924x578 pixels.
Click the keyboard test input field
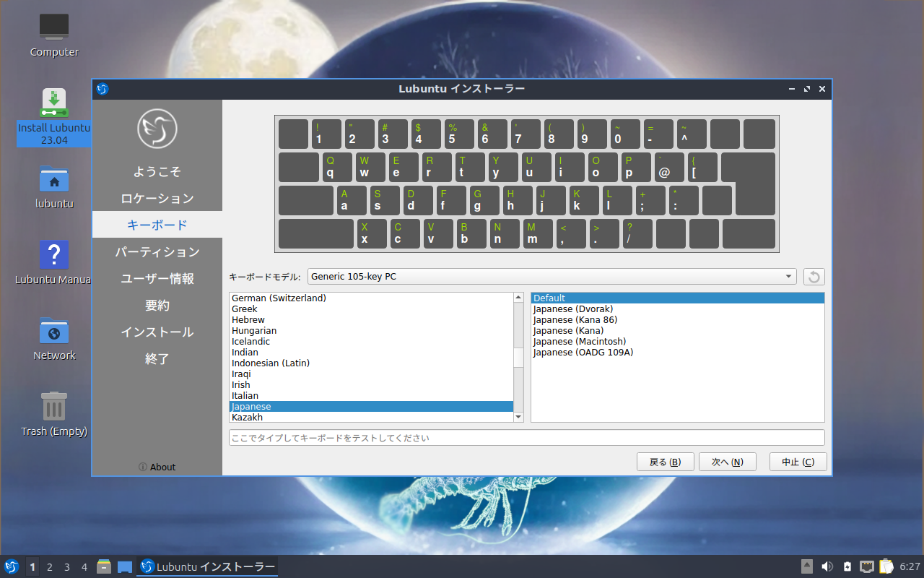point(527,438)
